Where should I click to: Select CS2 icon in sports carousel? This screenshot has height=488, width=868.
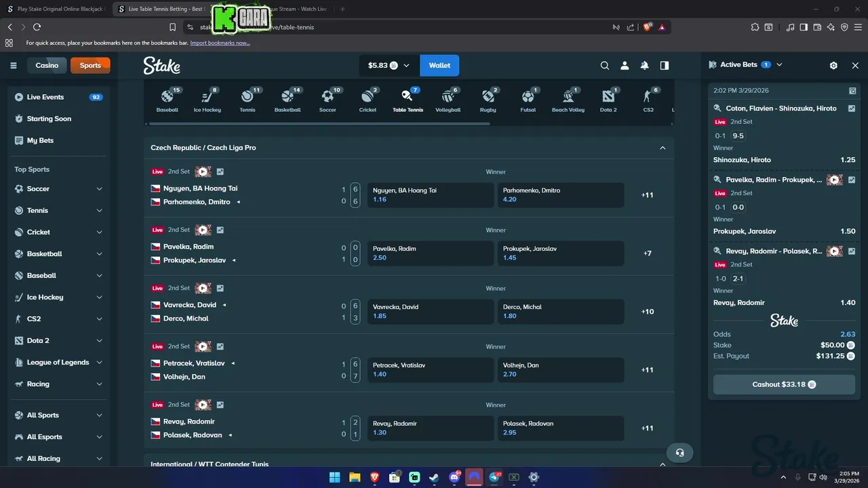(x=648, y=100)
